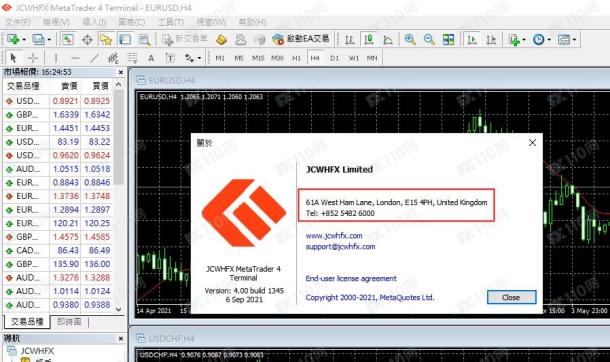
Task: Select the D1 timeframe button
Action: 334,58
